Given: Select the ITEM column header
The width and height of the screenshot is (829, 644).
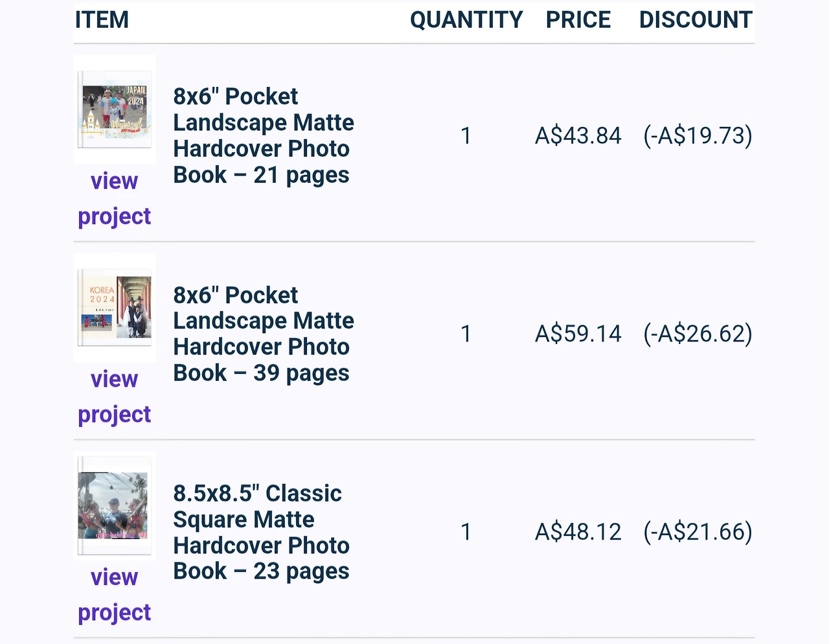Looking at the screenshot, I should pos(102,20).
